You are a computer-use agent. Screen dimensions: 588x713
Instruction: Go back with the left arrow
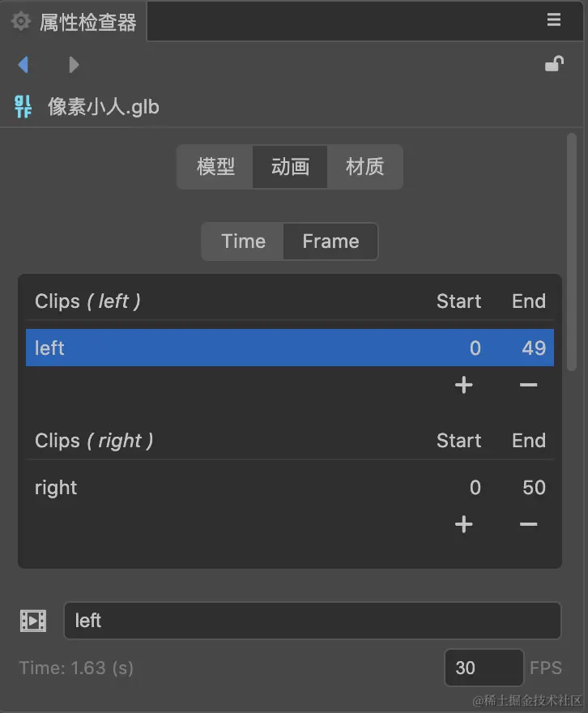(23, 64)
